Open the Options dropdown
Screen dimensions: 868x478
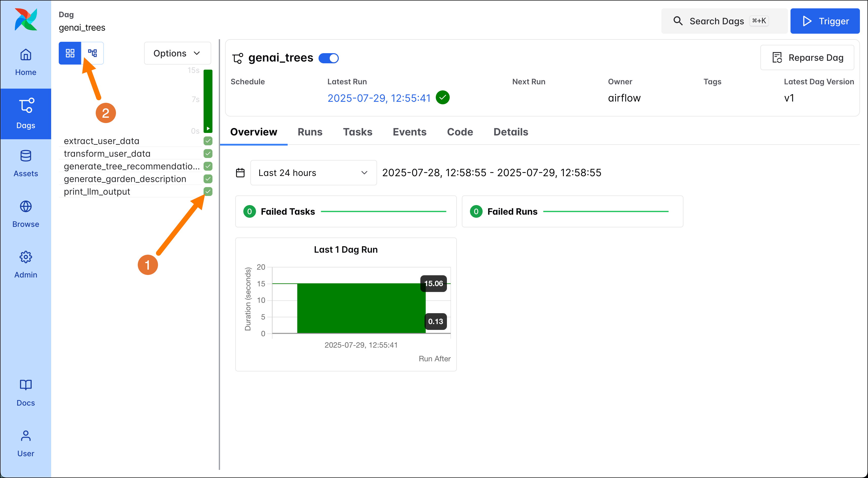point(177,53)
